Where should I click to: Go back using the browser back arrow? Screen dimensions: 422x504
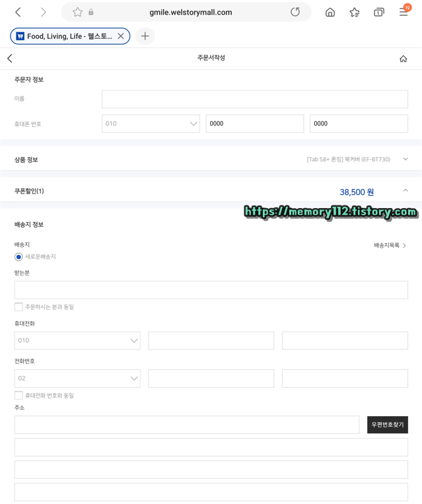(x=18, y=12)
